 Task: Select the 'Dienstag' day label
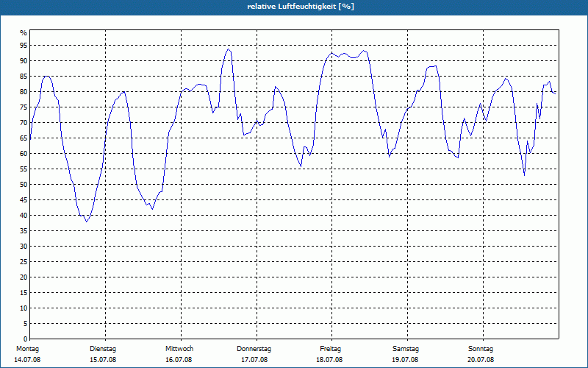pyautogui.click(x=103, y=349)
